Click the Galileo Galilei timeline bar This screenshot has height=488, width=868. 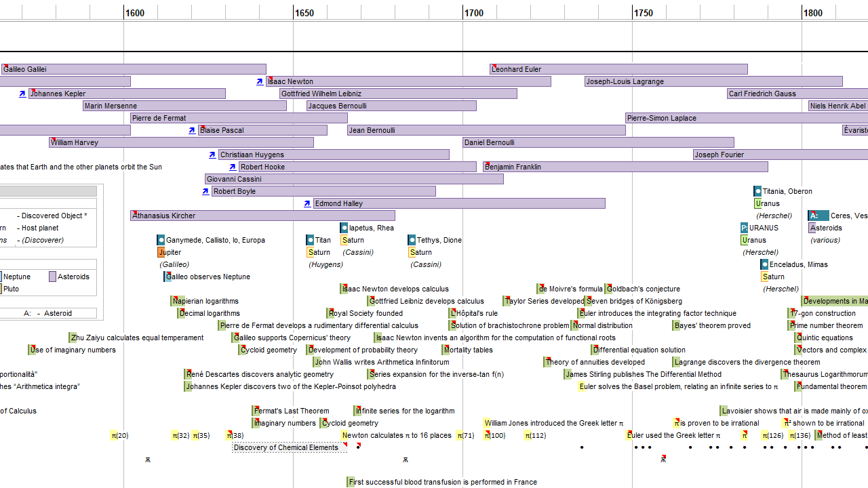(133, 69)
